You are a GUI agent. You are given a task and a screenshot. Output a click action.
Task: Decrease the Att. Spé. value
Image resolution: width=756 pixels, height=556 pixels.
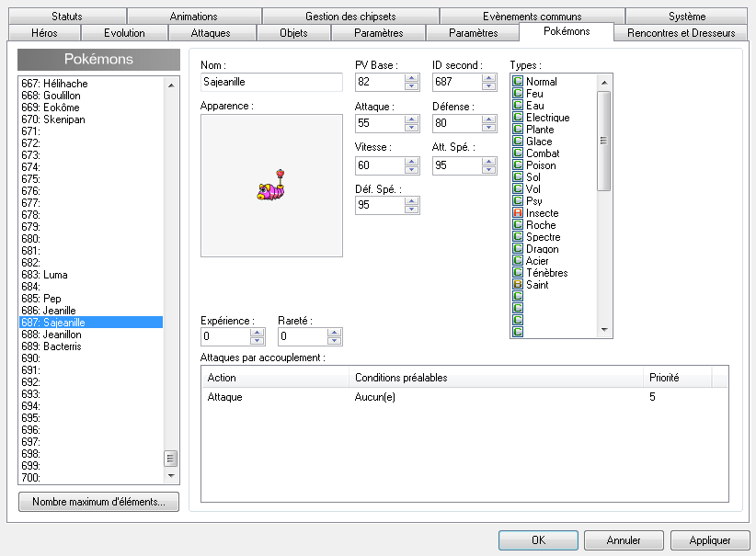click(x=488, y=170)
